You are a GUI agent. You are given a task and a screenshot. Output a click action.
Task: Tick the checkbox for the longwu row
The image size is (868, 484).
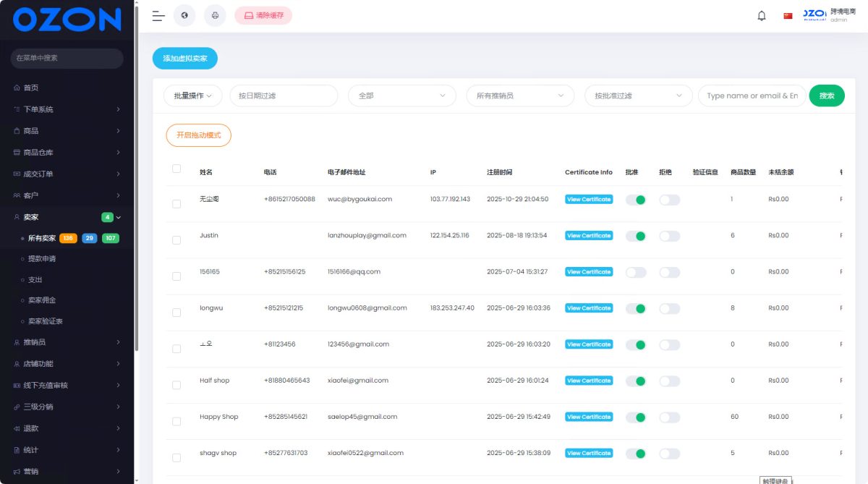point(176,313)
